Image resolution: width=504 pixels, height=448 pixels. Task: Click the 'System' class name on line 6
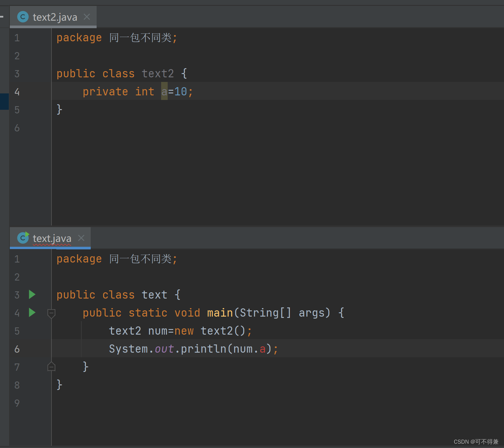tap(128, 349)
